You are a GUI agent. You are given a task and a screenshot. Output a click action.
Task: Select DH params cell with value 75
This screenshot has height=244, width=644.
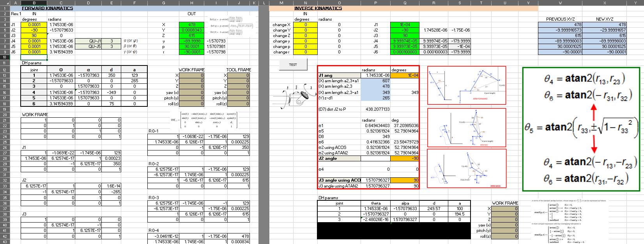coord(112,104)
